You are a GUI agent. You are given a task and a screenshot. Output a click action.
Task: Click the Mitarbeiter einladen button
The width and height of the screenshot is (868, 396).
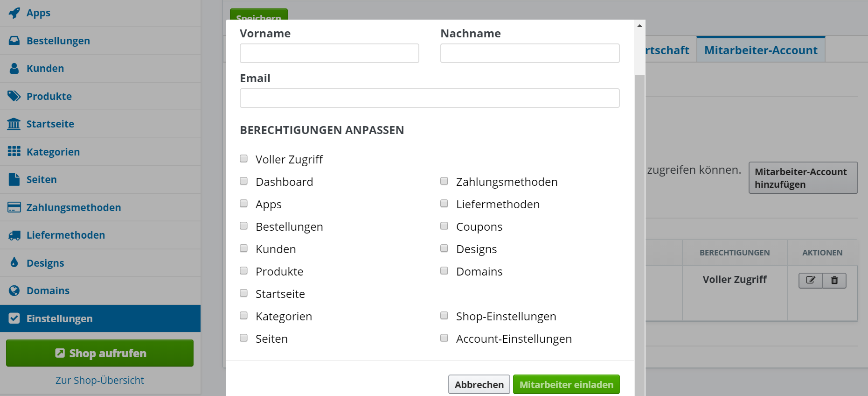(x=566, y=384)
